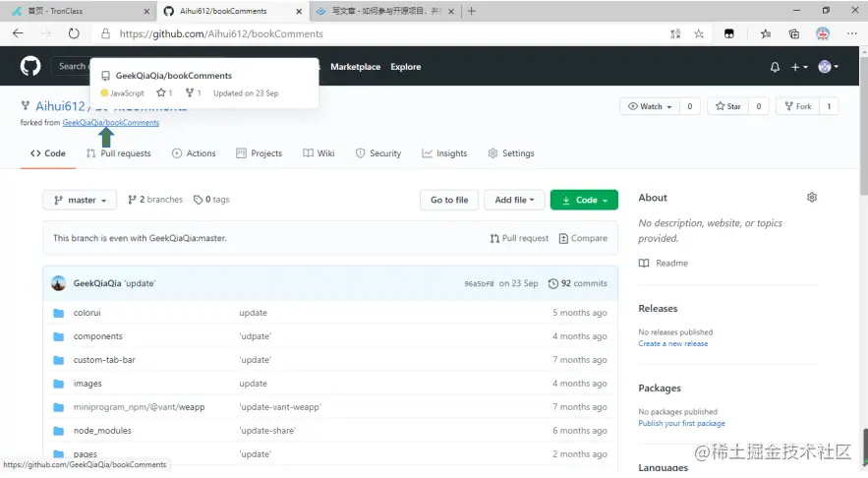Screen dimensions: 868x478
Task: Open the browser collections icon
Action: point(794,33)
